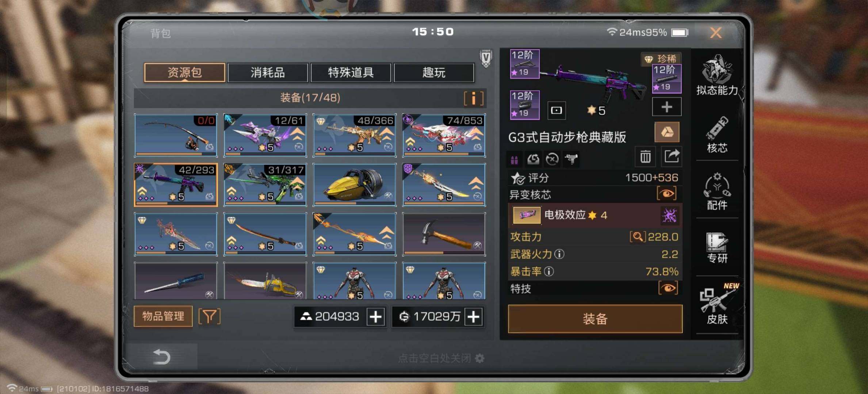Expand the 装备 info bracket icon
Image resolution: width=868 pixels, height=394 pixels.
click(474, 98)
